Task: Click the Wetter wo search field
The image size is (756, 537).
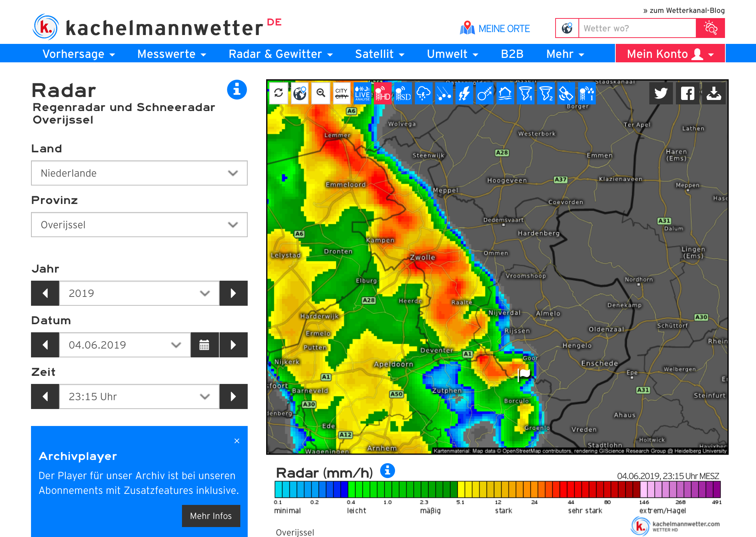Action: click(637, 28)
